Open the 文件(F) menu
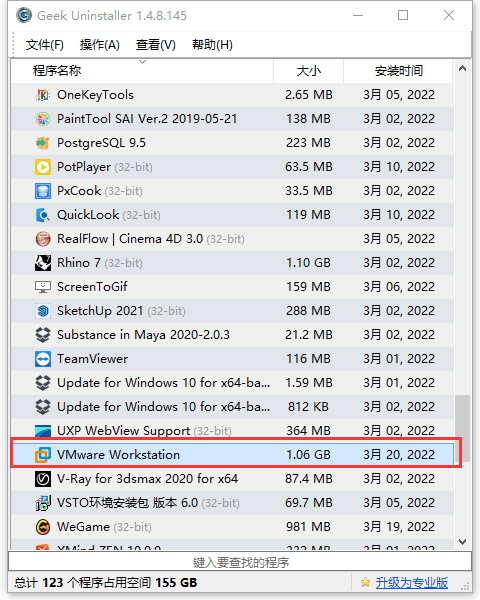 44,45
